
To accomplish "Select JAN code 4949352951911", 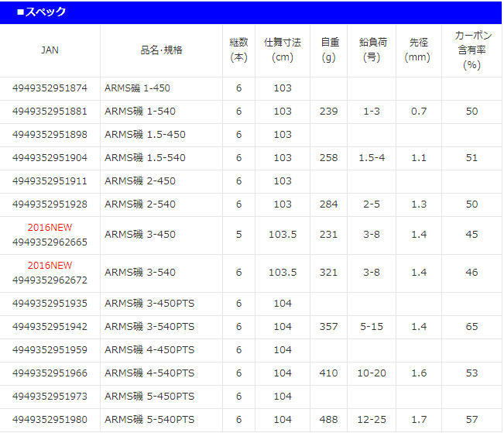I will 50,181.
